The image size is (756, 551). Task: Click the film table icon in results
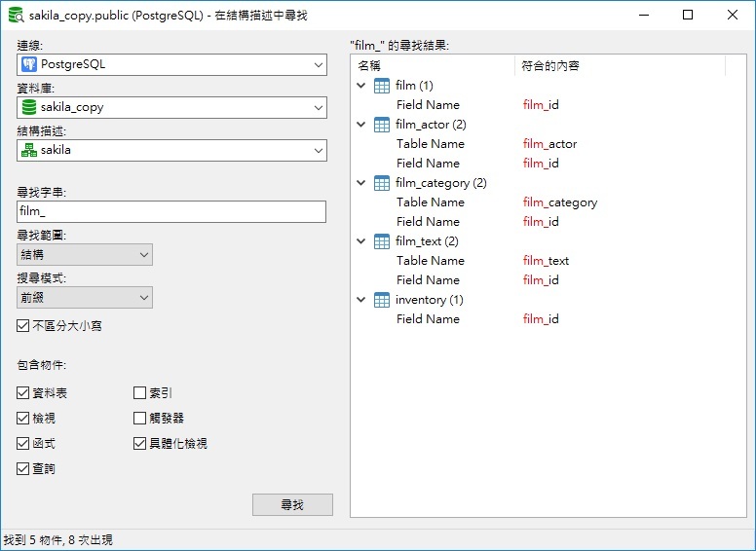tap(382, 86)
